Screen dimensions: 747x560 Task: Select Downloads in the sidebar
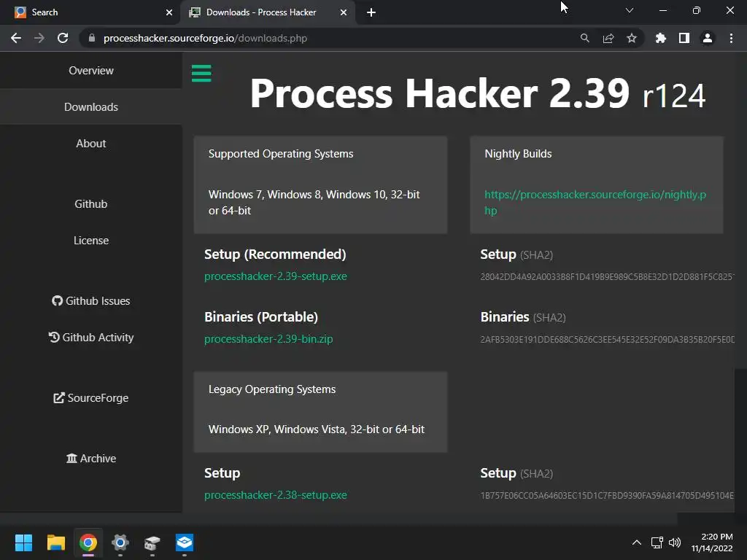[x=91, y=106]
